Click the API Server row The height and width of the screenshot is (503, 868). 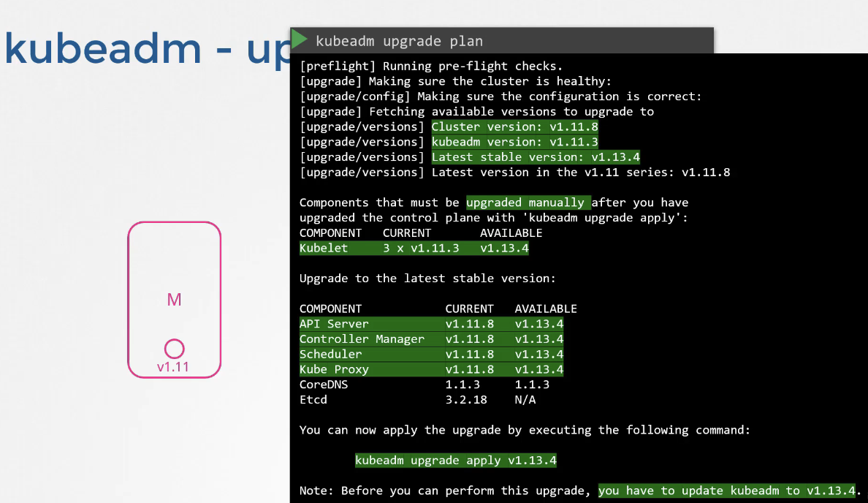(x=431, y=324)
